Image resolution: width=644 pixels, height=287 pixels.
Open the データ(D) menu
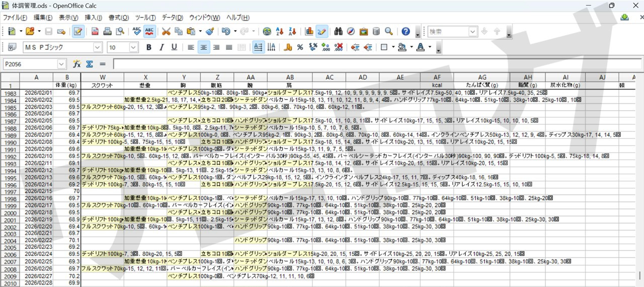pyautogui.click(x=172, y=18)
